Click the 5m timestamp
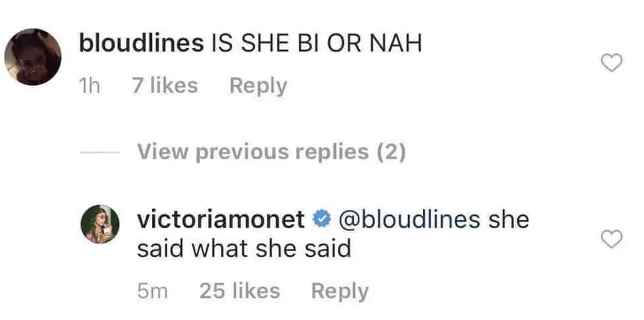This screenshot has height=320, width=644. click(x=153, y=291)
